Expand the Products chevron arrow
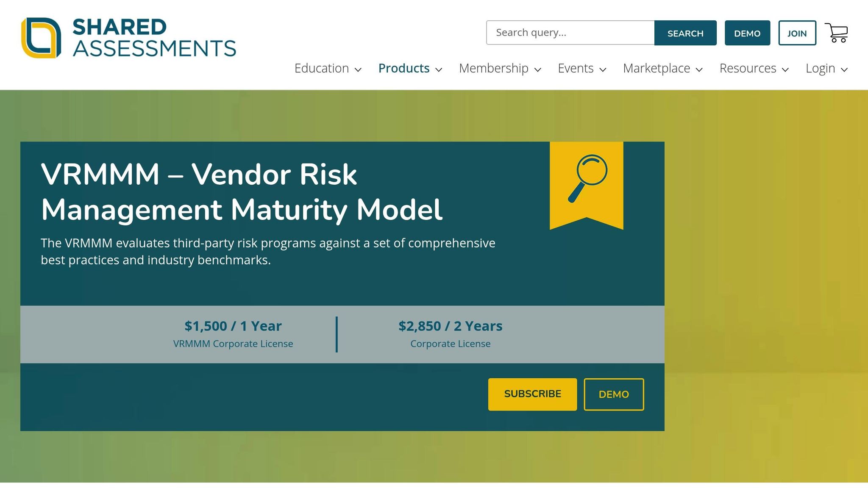The width and height of the screenshot is (868, 488). click(x=439, y=69)
